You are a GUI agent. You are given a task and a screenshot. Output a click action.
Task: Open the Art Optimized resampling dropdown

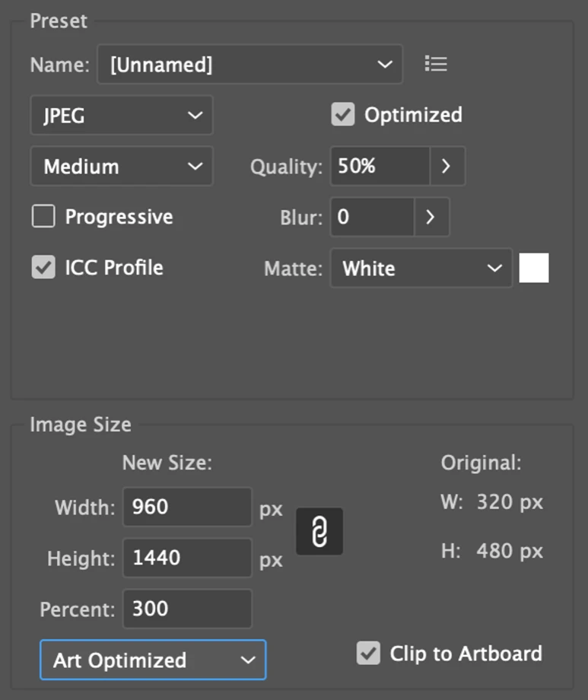coord(153,660)
